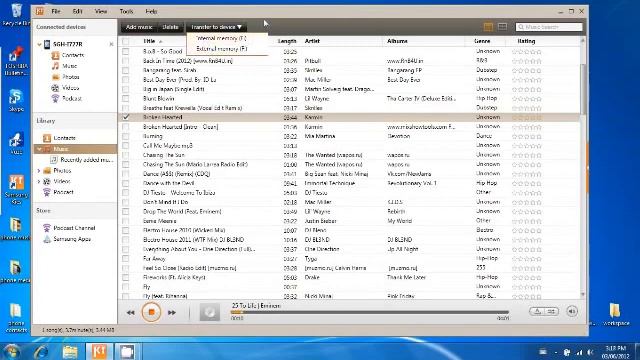Open the Help menu

151,11
